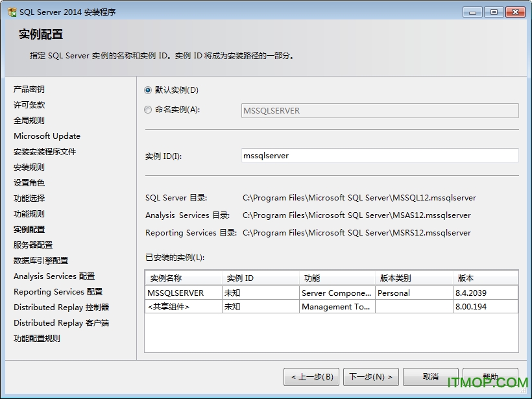The width and height of the screenshot is (532, 399).
Task: Click the 8.00.194 version cell
Action: coord(485,307)
